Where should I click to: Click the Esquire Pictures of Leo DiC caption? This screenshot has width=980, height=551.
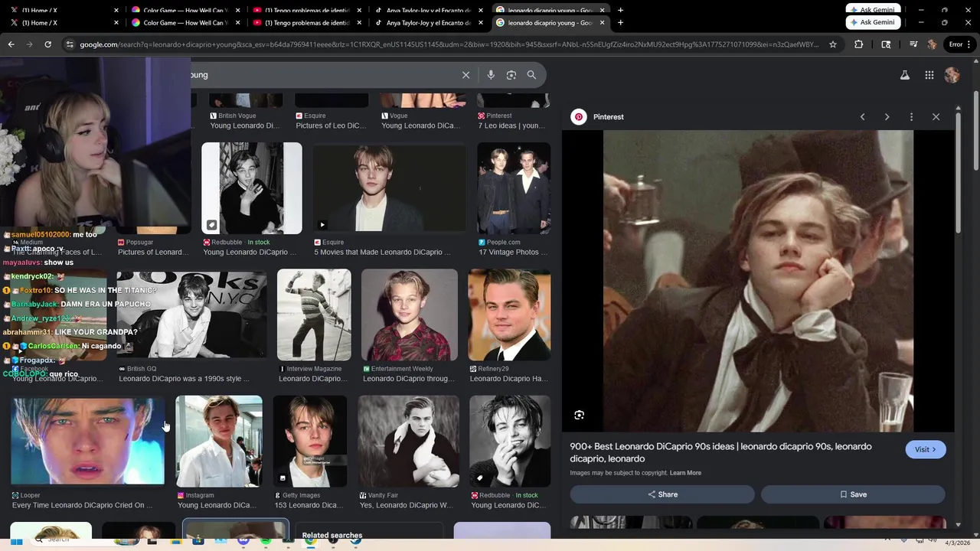coord(331,126)
